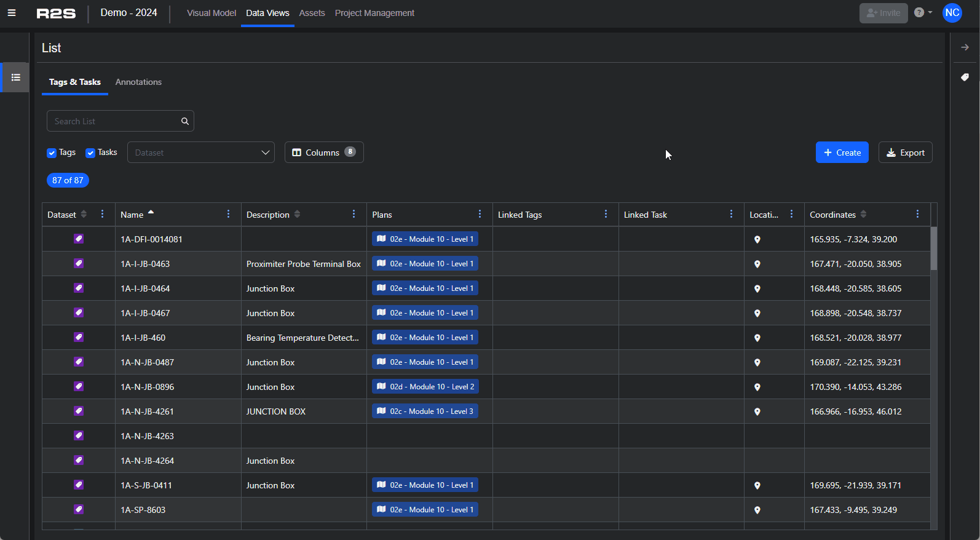Switch to Visual Model tab

(x=211, y=13)
